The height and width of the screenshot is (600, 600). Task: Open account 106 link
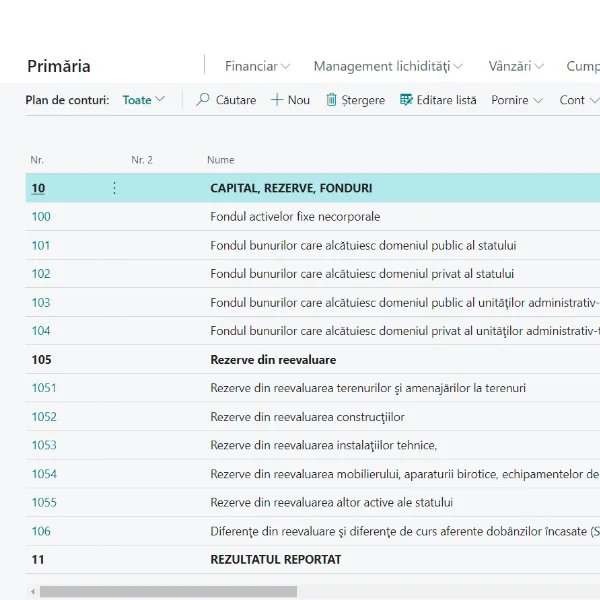[41, 531]
